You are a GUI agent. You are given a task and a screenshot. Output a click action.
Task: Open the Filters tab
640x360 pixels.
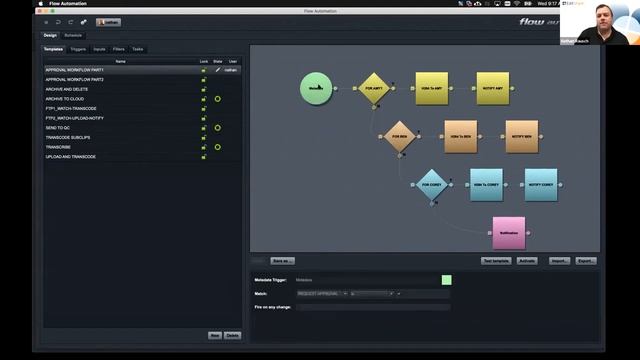point(119,49)
